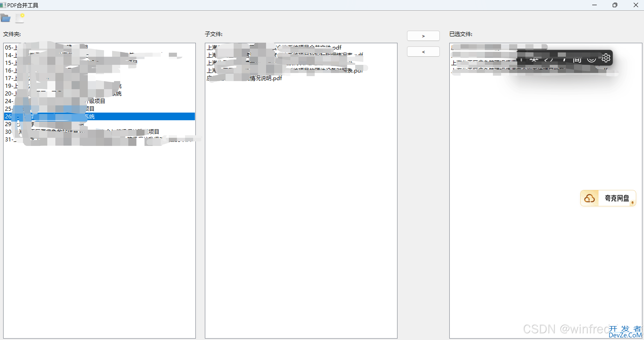The image size is (644, 340).
Task: Open the input method settings gear
Action: tap(606, 58)
